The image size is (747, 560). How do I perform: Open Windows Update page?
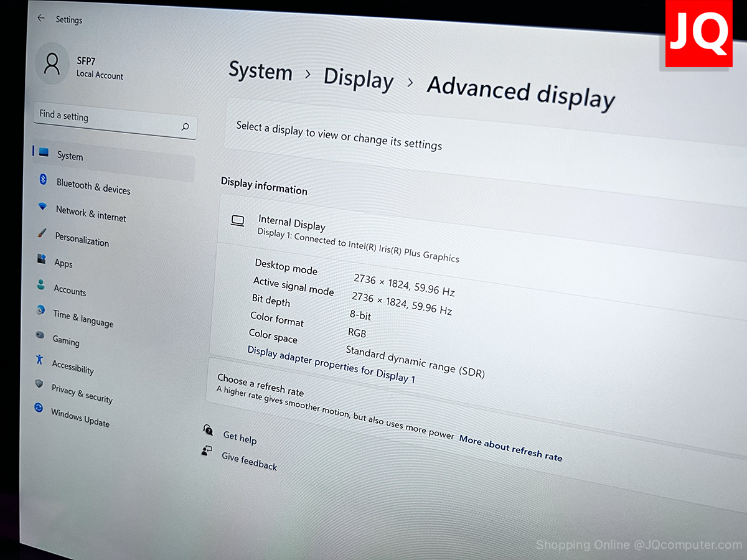(80, 417)
